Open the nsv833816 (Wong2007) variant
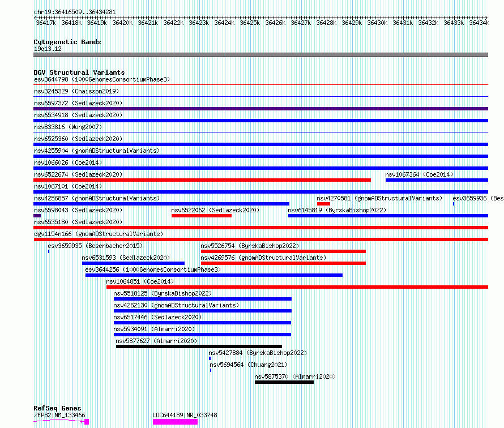The height and width of the screenshot is (428, 504). tap(68, 127)
